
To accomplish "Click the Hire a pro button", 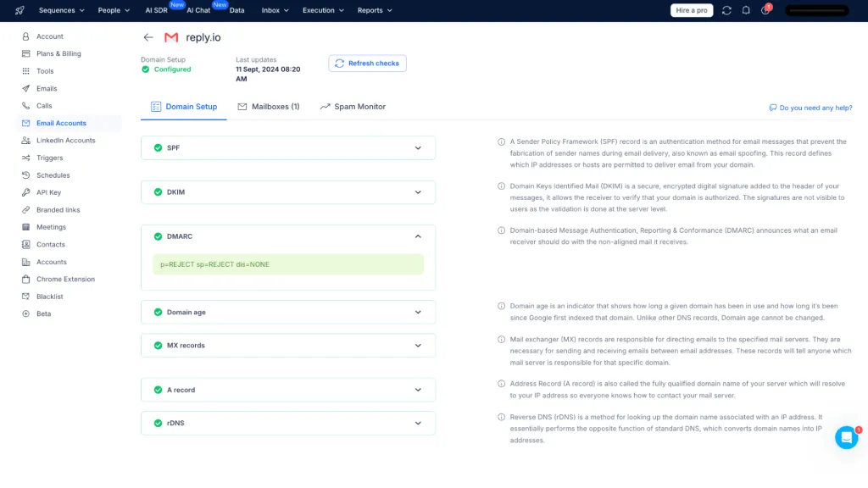I will (x=692, y=10).
